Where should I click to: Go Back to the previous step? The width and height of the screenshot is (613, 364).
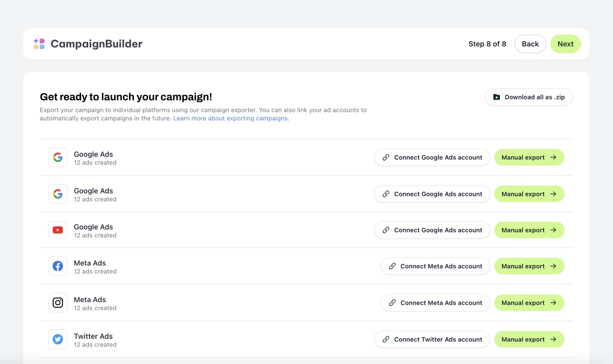pyautogui.click(x=530, y=44)
